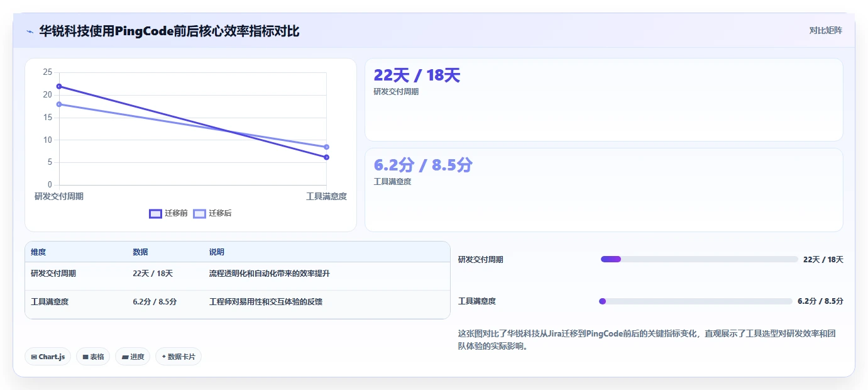Click the 工具满意度 progress bar
868x390 pixels.
point(696,301)
